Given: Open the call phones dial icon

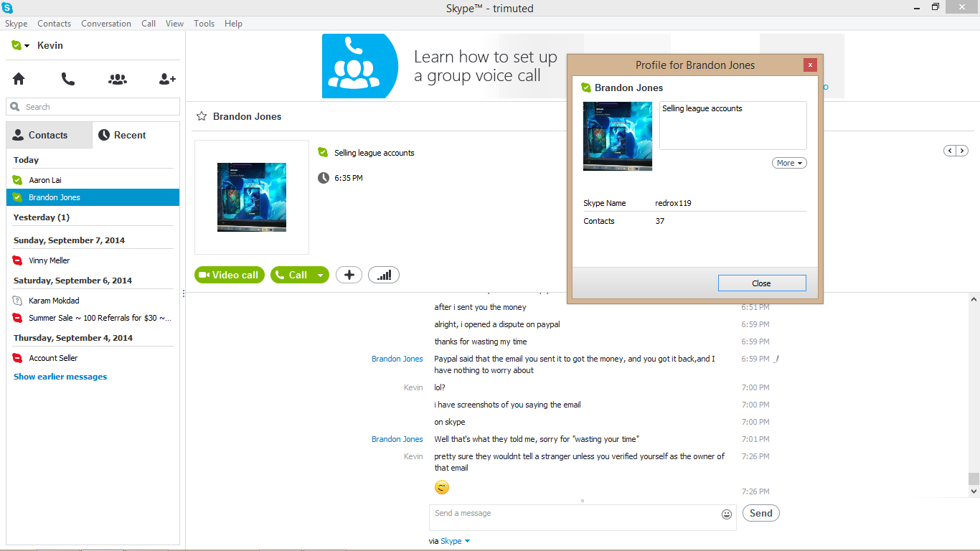Looking at the screenshot, I should tap(68, 80).
